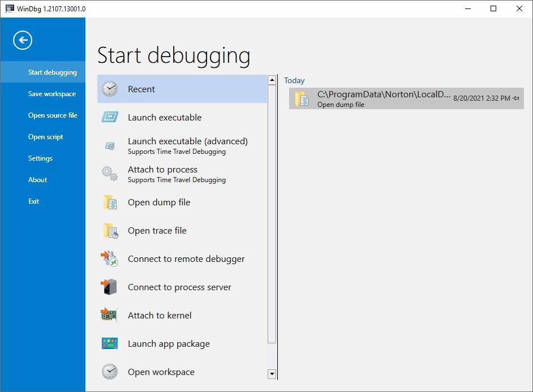Select Save workspace in the sidebar

tap(52, 93)
